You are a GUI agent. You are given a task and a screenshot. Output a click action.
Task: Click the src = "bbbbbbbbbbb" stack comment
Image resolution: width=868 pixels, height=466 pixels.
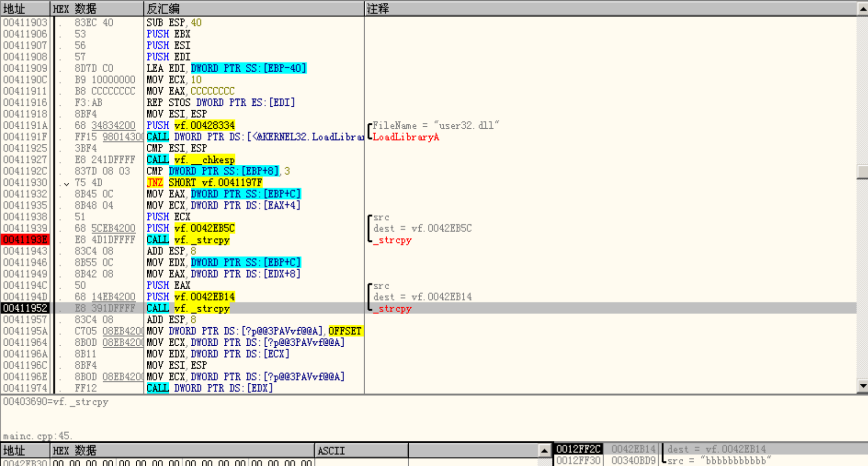tap(719, 460)
